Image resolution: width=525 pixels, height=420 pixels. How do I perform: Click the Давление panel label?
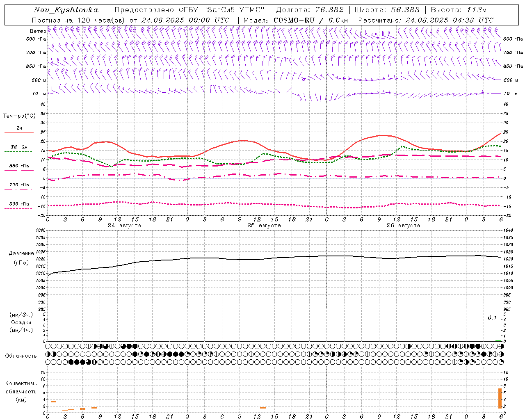pyautogui.click(x=21, y=253)
